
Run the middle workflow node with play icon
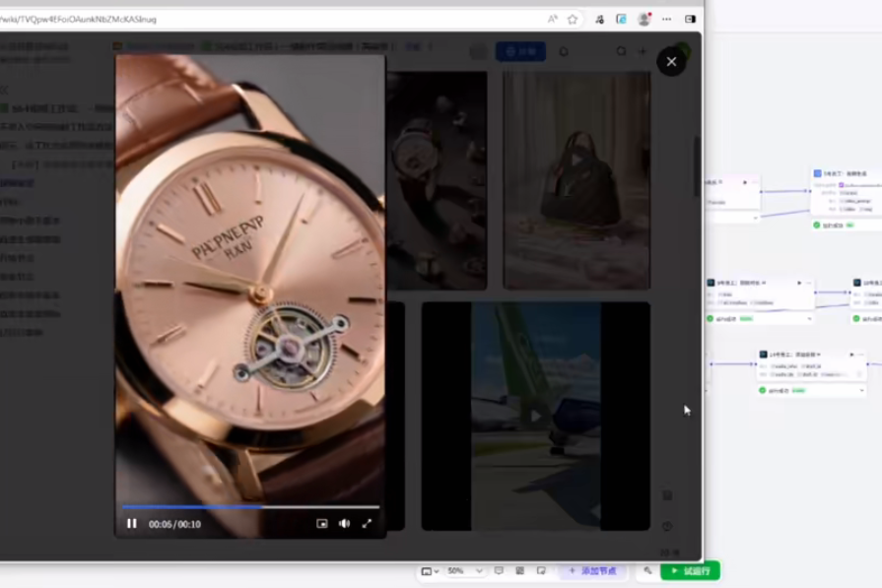coord(799,283)
